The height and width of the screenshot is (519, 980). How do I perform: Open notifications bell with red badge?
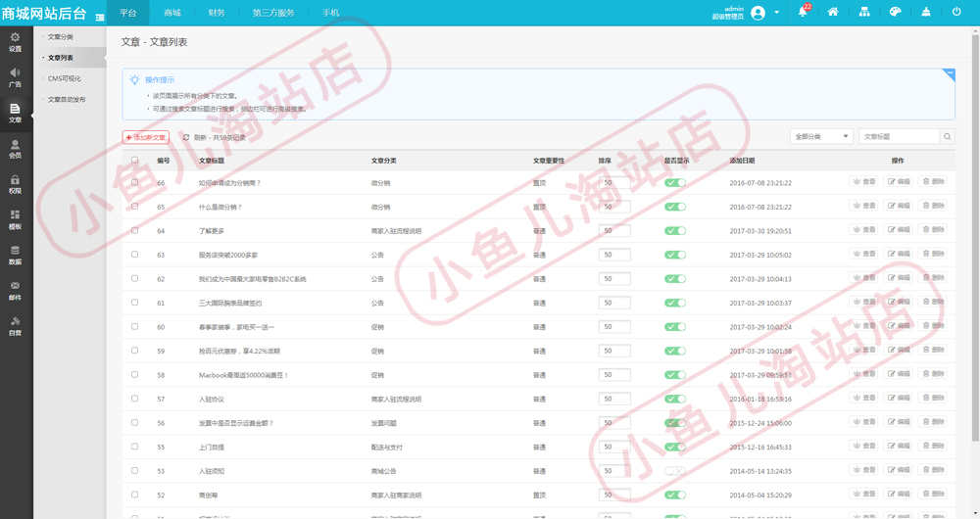coord(804,11)
